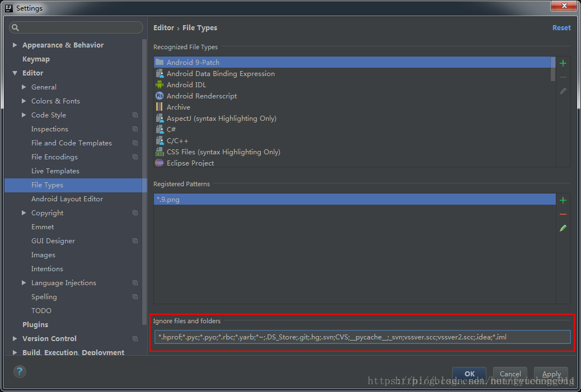Image resolution: width=581 pixels, height=392 pixels.
Task: Expand the Code Style node
Action: coord(24,115)
